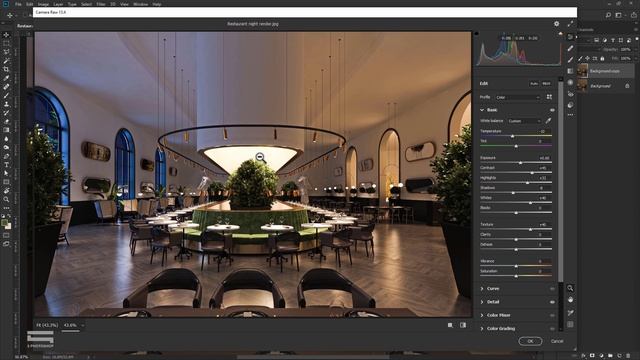
Task: Select the Horizontal Type tool
Action: [x=6, y=164]
